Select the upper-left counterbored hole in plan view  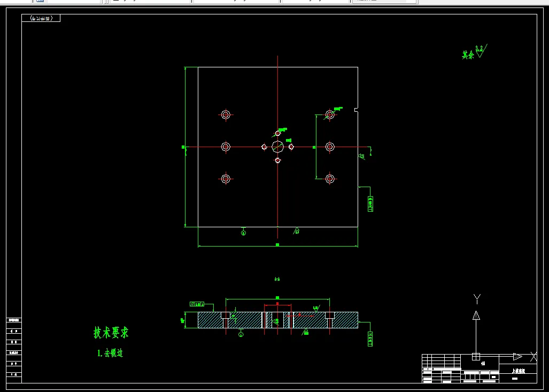coord(226,114)
